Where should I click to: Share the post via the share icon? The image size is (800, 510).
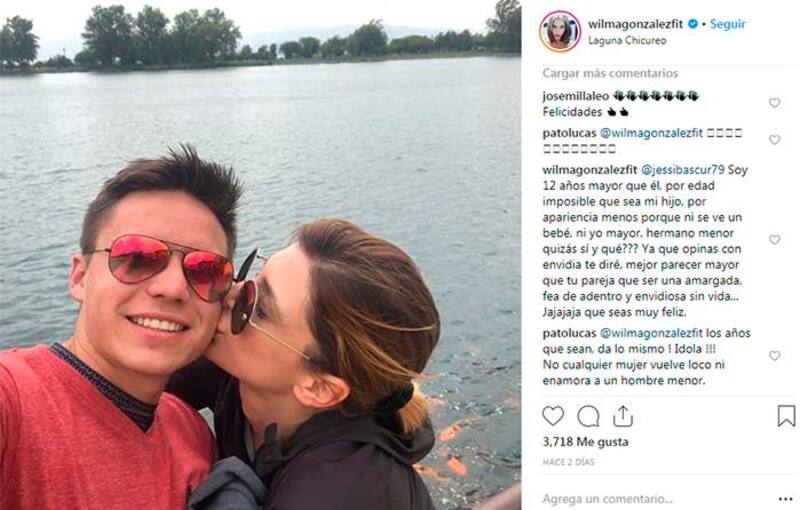point(622,416)
